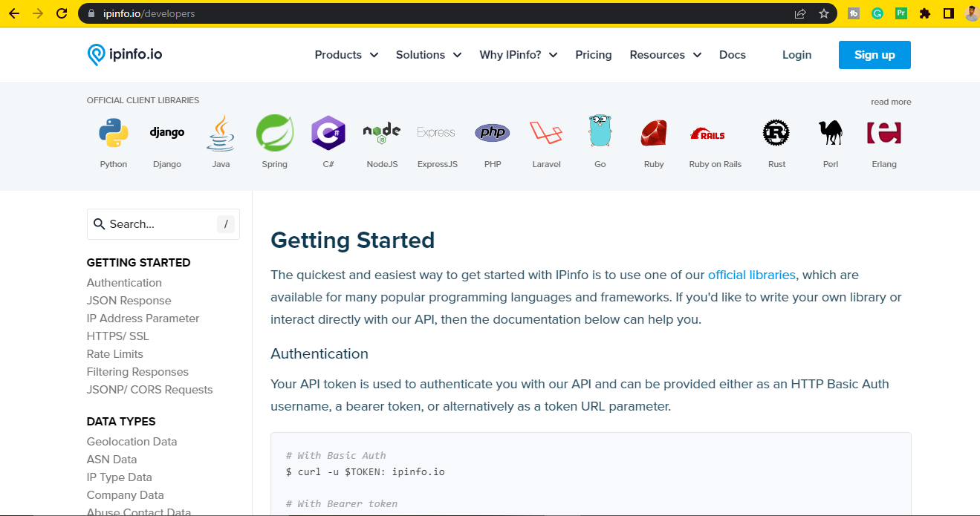
Task: Click the GETTING STARTED sidebar heading
Action: click(138, 263)
